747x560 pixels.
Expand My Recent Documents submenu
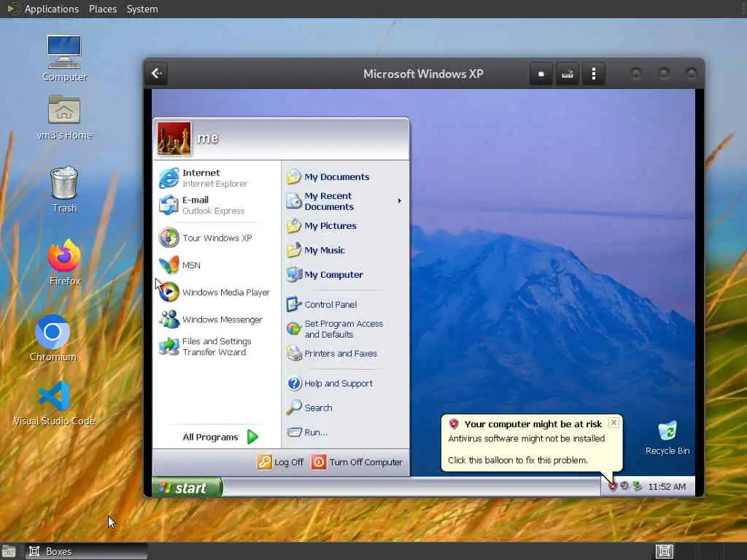coord(345,201)
